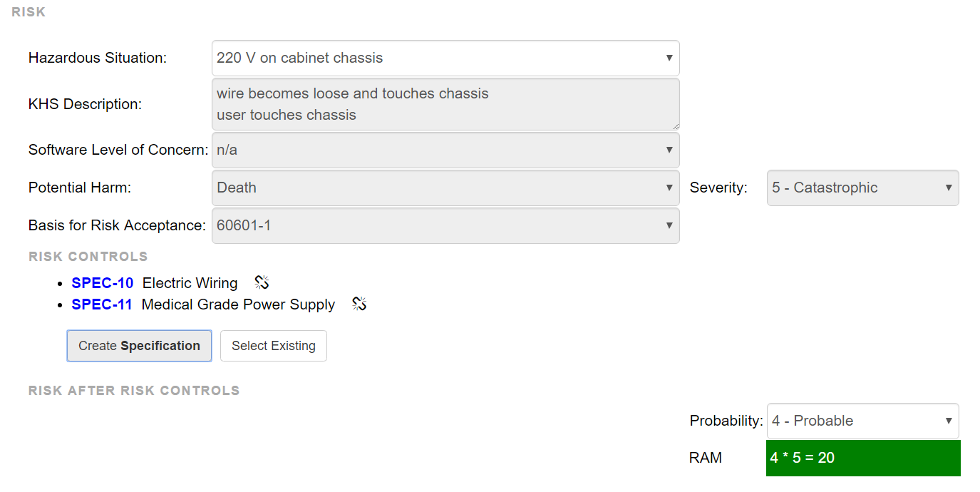
Task: Expand the Basis for Risk Acceptance dropdown
Action: tap(445, 225)
